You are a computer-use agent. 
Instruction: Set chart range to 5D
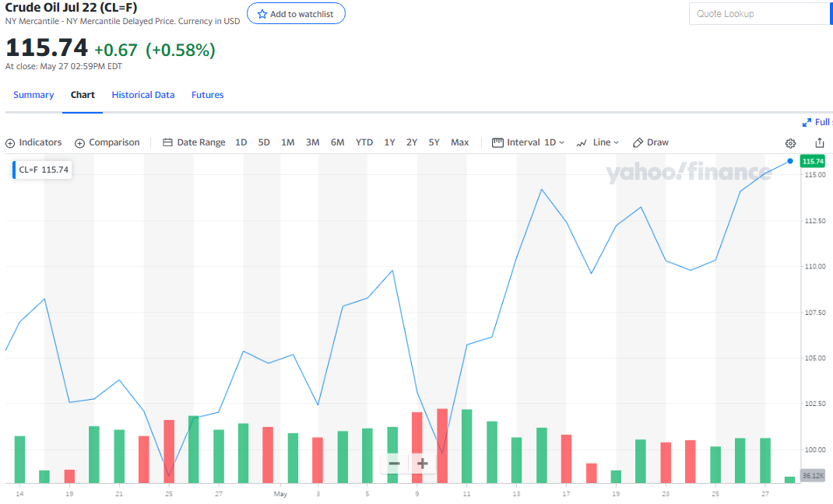263,142
